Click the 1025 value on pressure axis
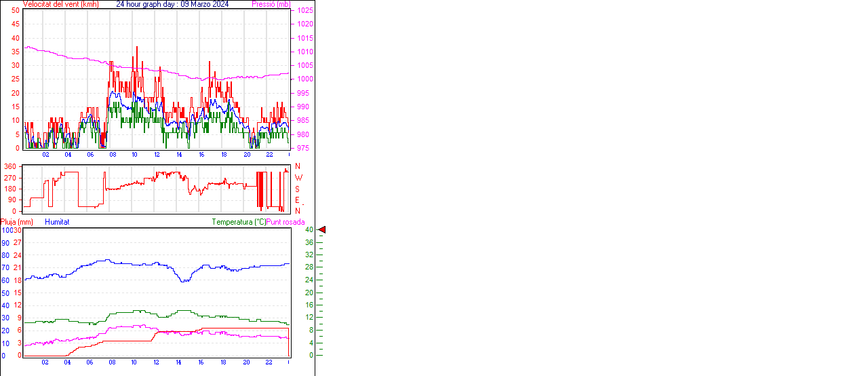 pyautogui.click(x=304, y=11)
